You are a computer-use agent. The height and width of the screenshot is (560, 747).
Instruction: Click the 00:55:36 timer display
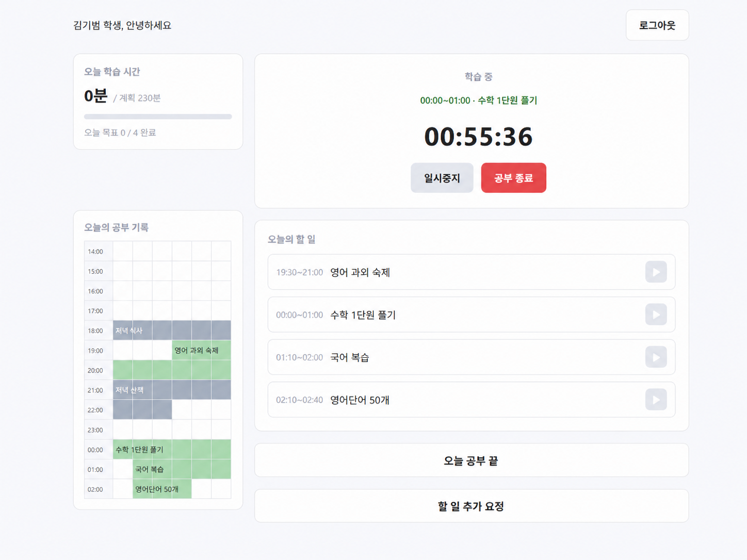coord(478,137)
